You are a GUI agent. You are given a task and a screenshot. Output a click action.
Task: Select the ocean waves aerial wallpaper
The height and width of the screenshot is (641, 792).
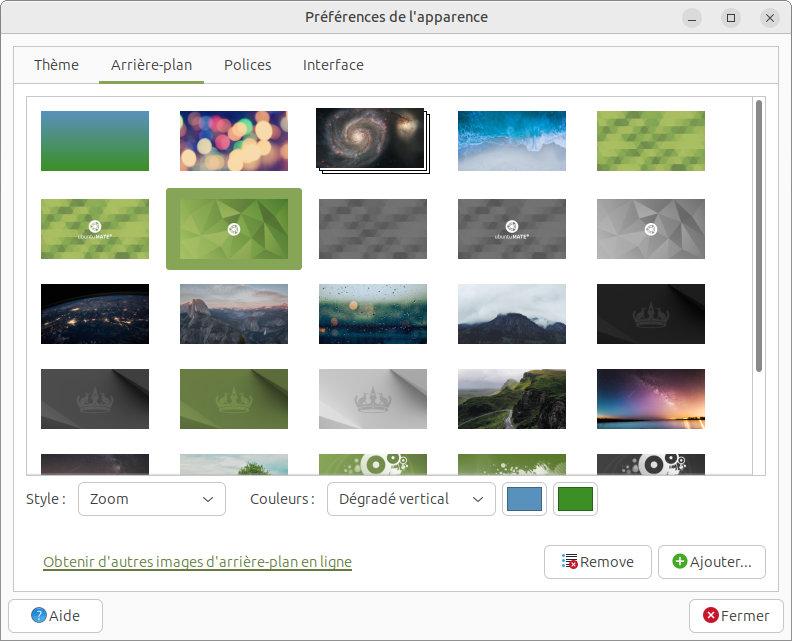pos(511,141)
